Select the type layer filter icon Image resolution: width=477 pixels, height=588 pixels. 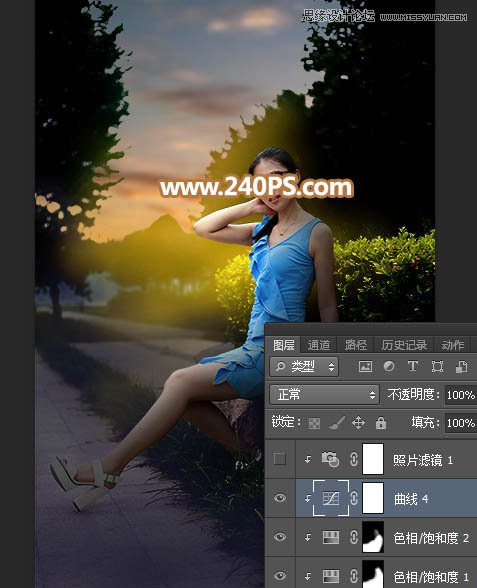(412, 366)
